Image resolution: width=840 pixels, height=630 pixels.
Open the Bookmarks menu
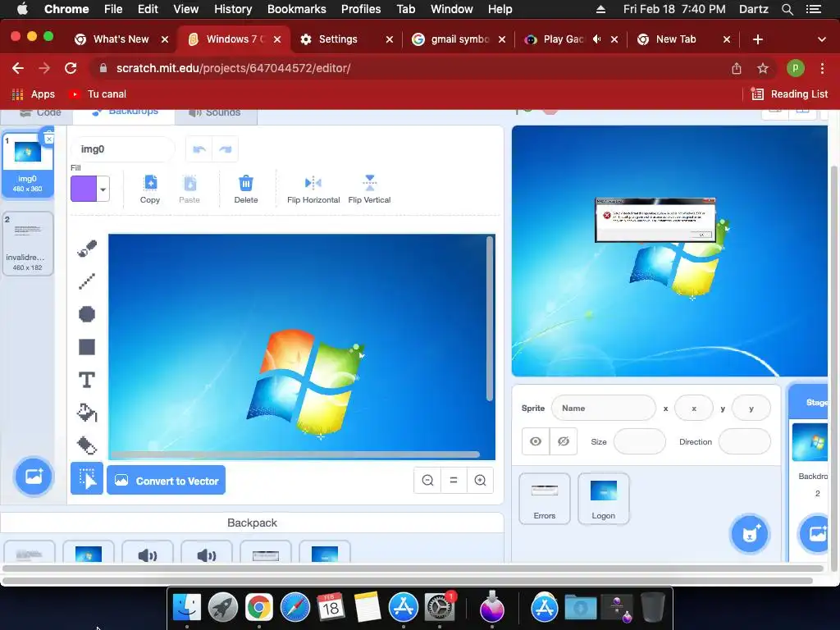point(297,9)
